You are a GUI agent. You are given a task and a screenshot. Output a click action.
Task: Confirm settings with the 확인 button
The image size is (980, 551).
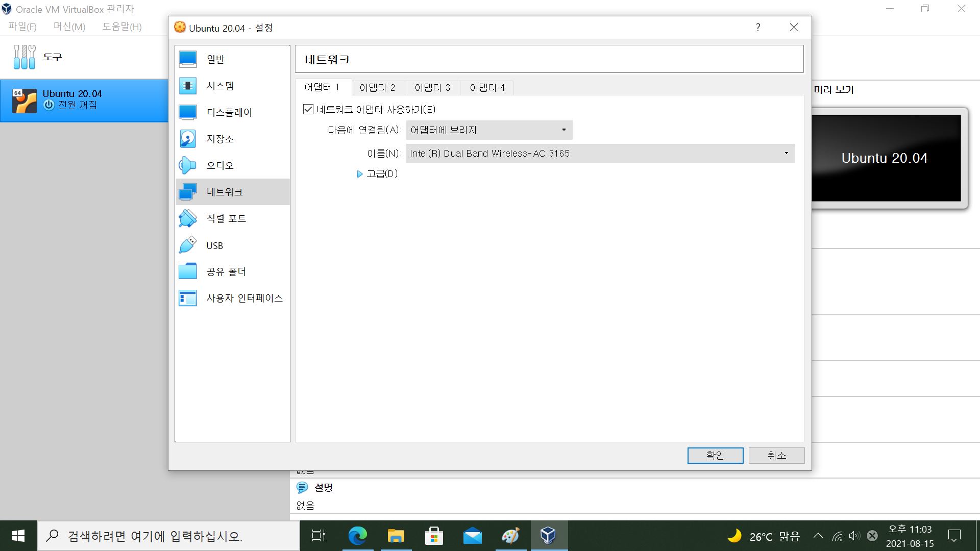[x=715, y=455]
